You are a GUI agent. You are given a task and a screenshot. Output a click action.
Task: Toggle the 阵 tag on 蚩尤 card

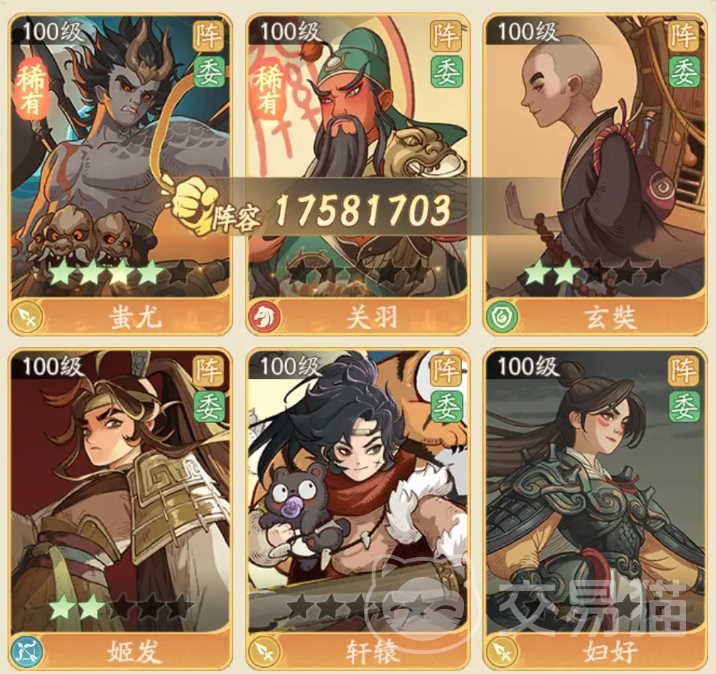209,35
